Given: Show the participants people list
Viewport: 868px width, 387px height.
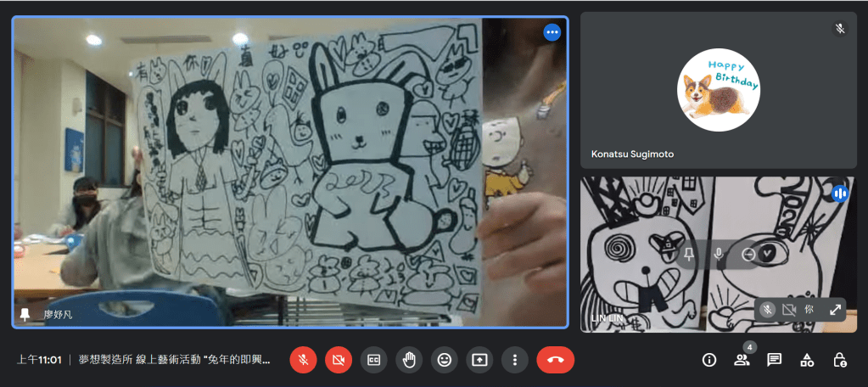Looking at the screenshot, I should [742, 360].
